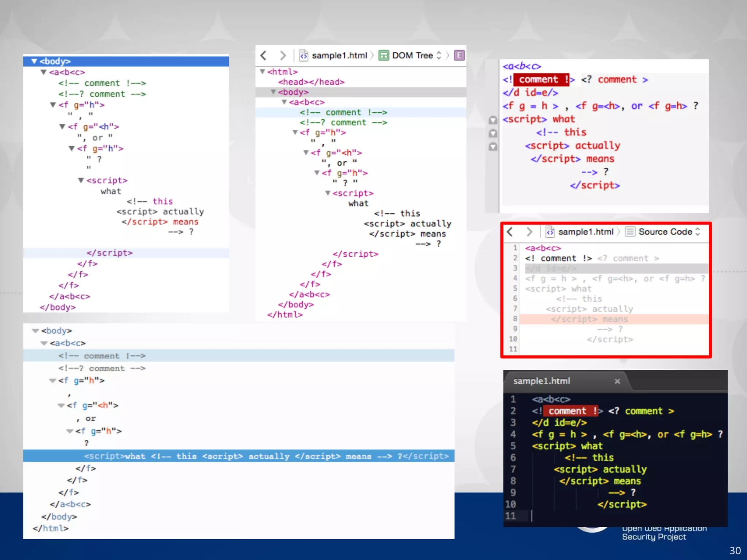Collapse the <script> node in the DOM Tree panel
Screen dimensions: 747x560
coord(328,193)
